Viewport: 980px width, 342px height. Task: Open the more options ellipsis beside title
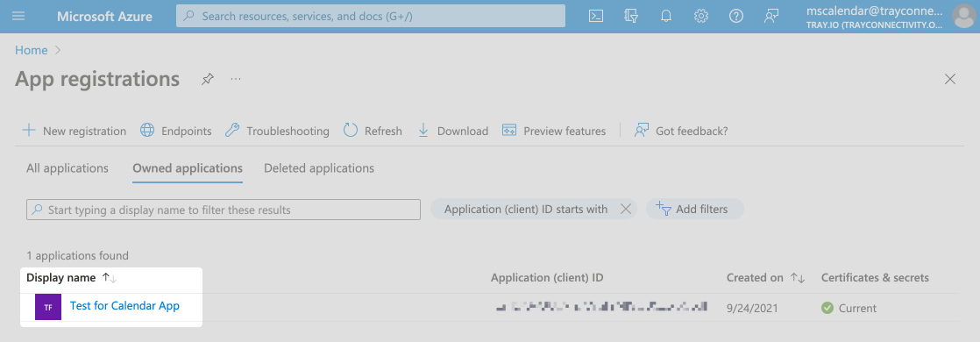236,80
